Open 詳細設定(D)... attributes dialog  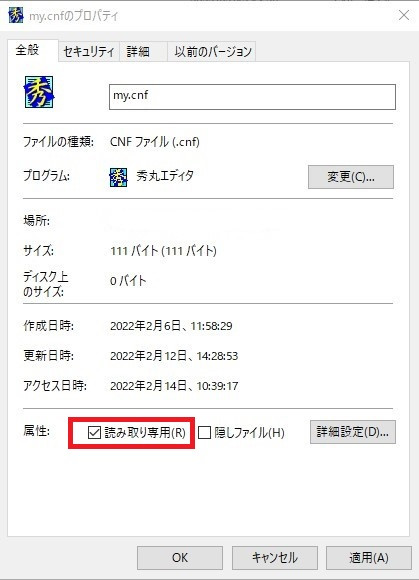pyautogui.click(x=352, y=432)
